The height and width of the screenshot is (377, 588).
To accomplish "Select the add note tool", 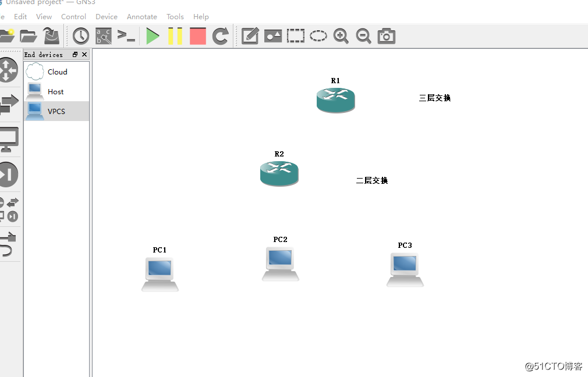I will click(x=250, y=36).
